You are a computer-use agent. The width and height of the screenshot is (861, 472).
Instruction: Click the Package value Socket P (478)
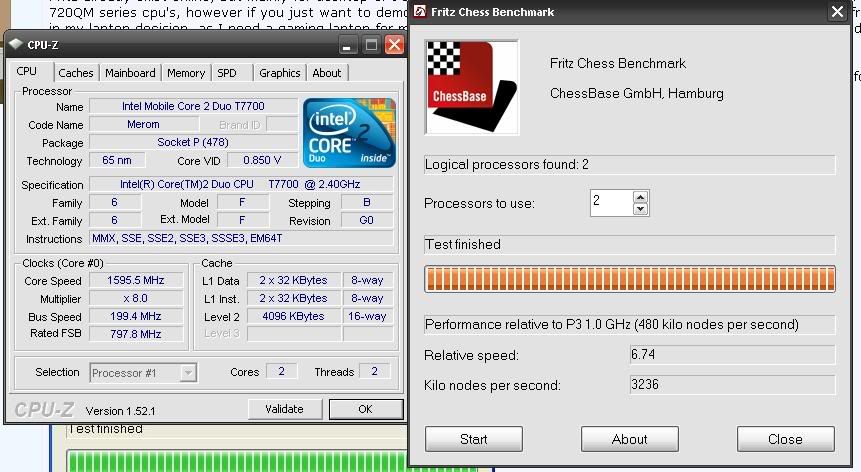193,142
